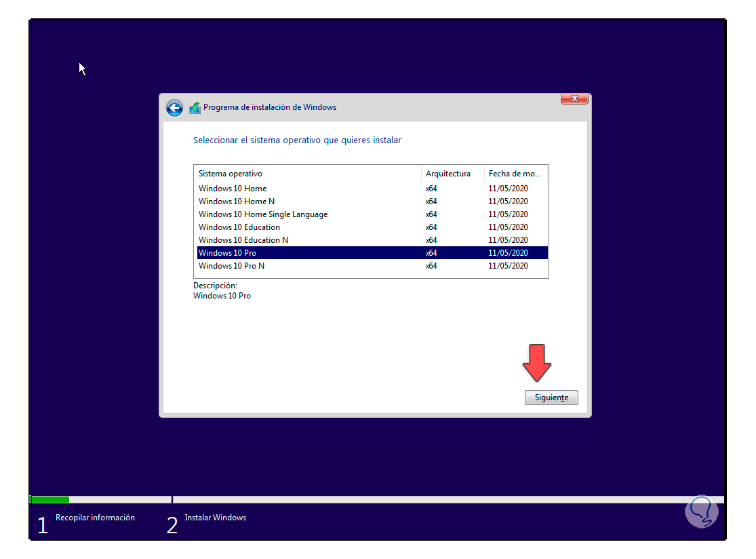The image size is (756, 559).
Task: Select Windows 10 Home N row
Action: [x=372, y=201]
